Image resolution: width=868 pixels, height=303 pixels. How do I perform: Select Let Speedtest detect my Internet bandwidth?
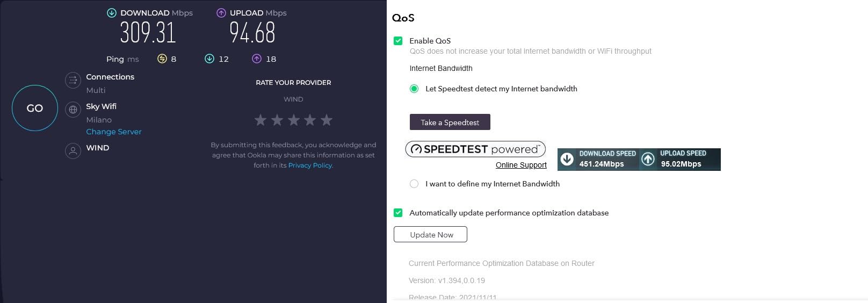pos(414,89)
